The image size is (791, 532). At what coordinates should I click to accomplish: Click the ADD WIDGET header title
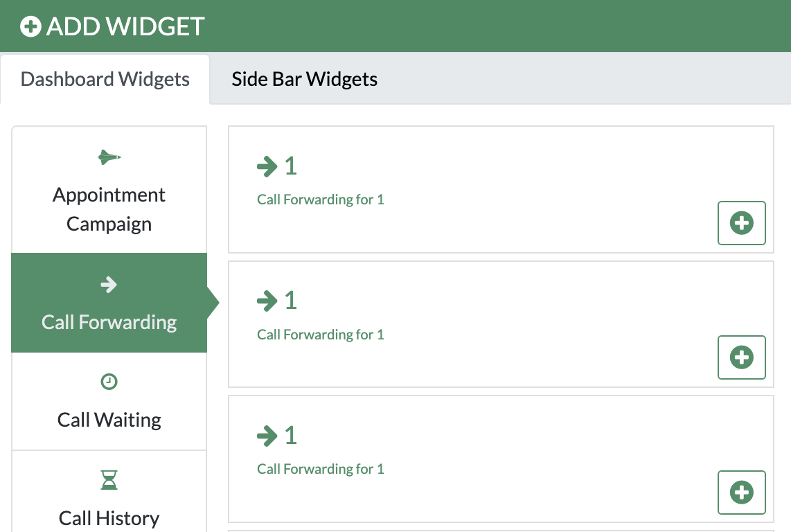click(125, 26)
